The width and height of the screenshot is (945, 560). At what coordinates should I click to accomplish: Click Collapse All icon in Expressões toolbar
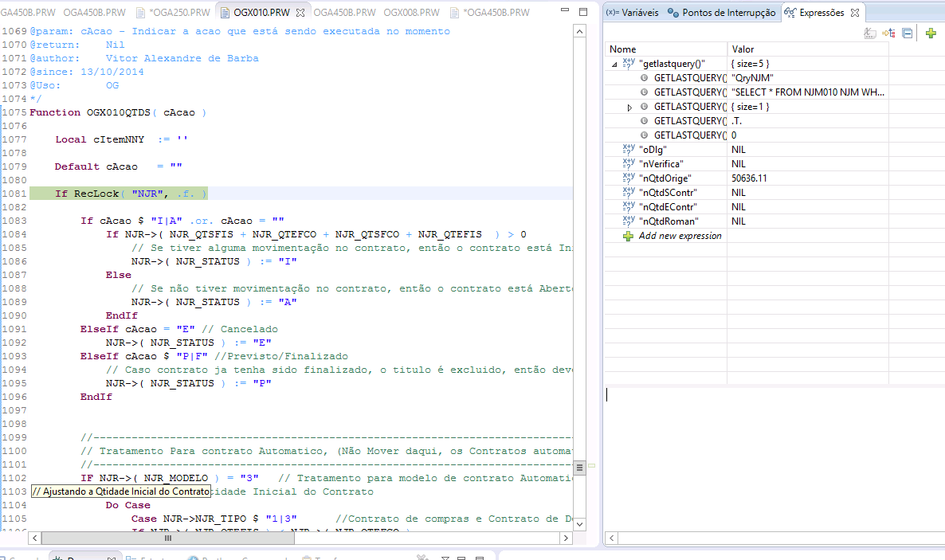coord(907,33)
